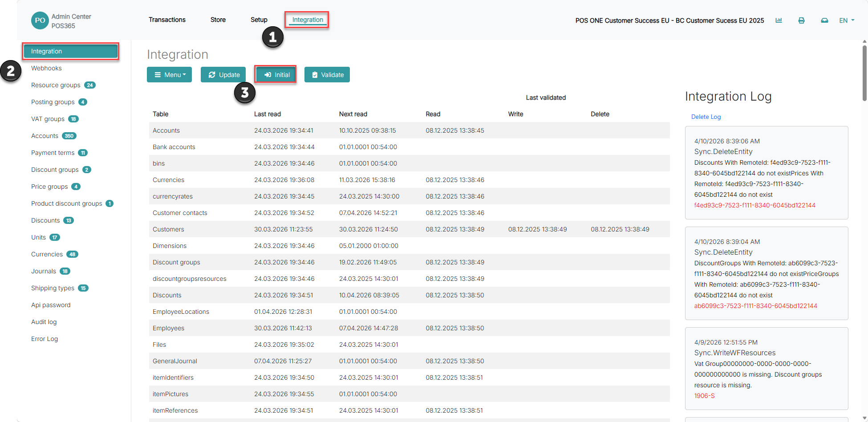
Task: Click the itemIdentifiers table row
Action: click(x=409, y=377)
